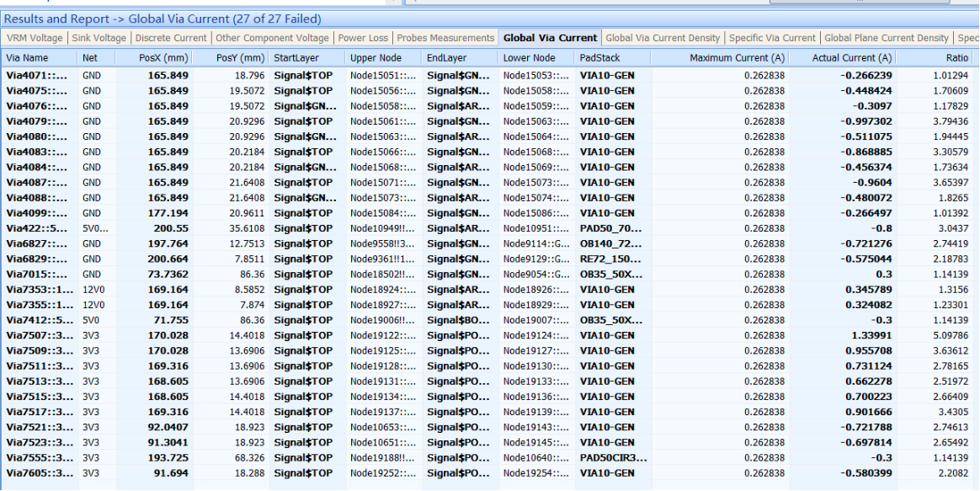Open the Global Plane Current Density tab
The height and width of the screenshot is (491, 980).
887,38
